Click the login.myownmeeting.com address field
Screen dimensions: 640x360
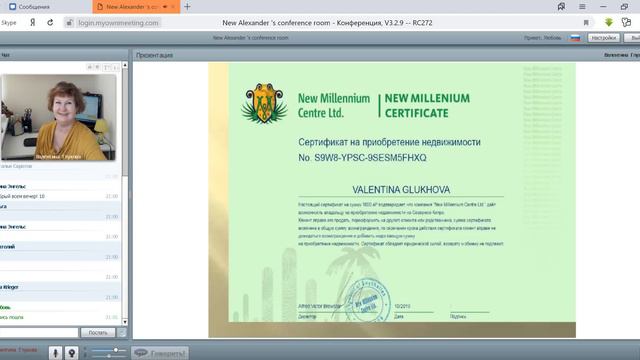tap(118, 23)
